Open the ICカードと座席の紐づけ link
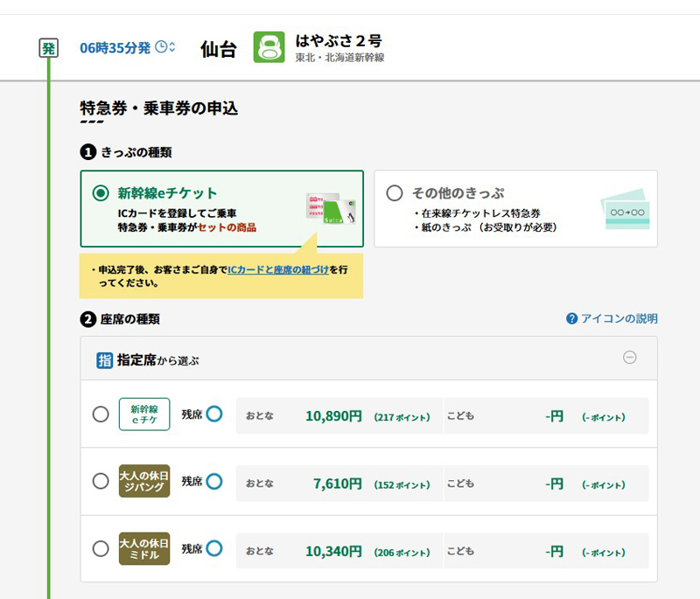Image resolution: width=700 pixels, height=599 pixels. click(x=277, y=270)
